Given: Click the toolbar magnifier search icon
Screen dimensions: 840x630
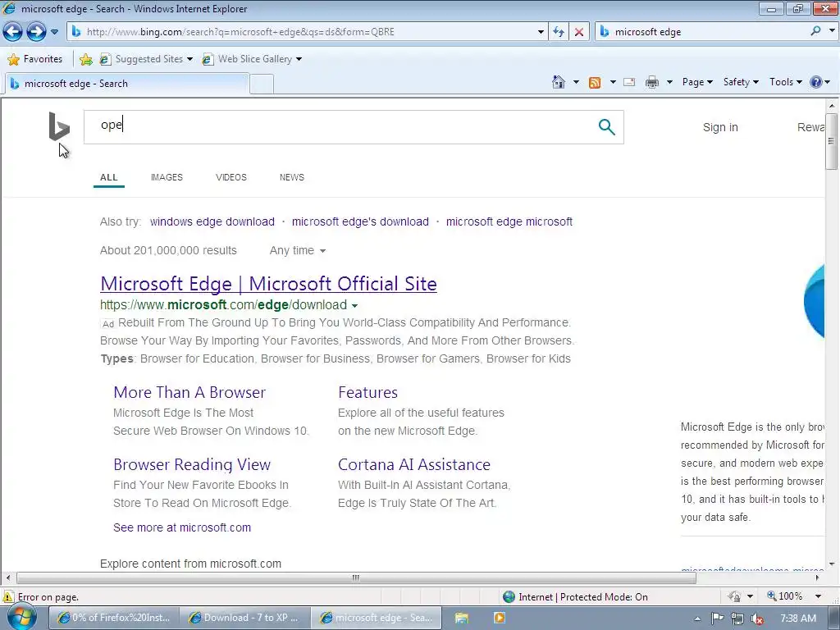Looking at the screenshot, I should (x=815, y=31).
